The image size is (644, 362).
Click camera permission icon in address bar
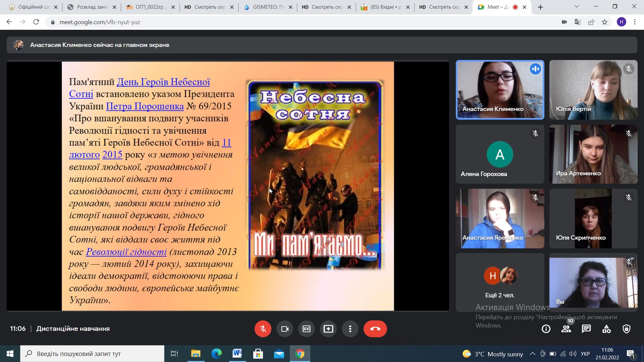[x=564, y=22]
